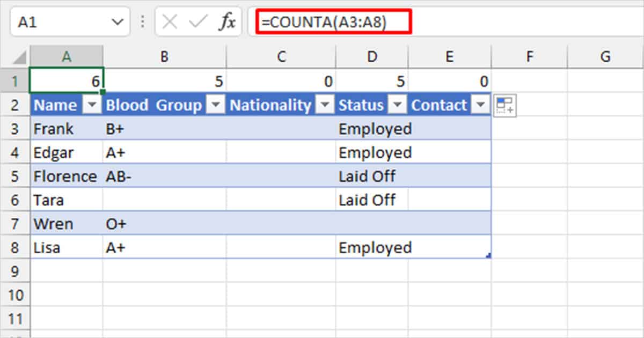Click the Frank name cell
The width and height of the screenshot is (644, 338).
click(x=67, y=129)
